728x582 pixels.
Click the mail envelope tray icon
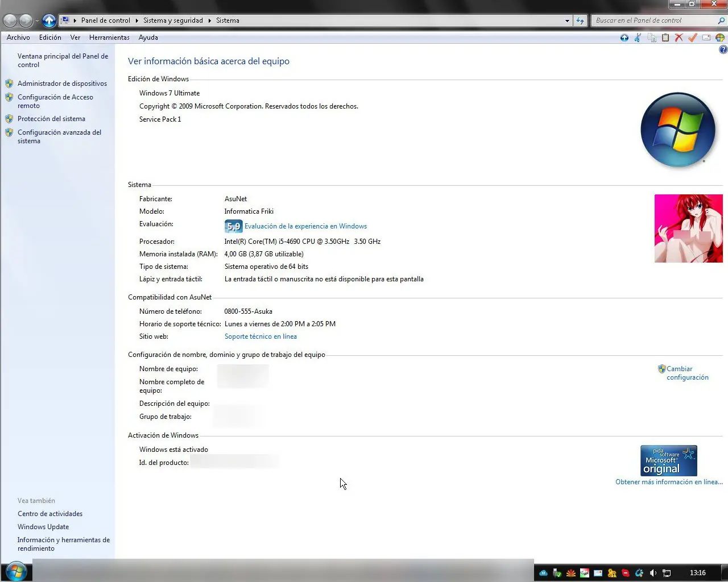(598, 573)
